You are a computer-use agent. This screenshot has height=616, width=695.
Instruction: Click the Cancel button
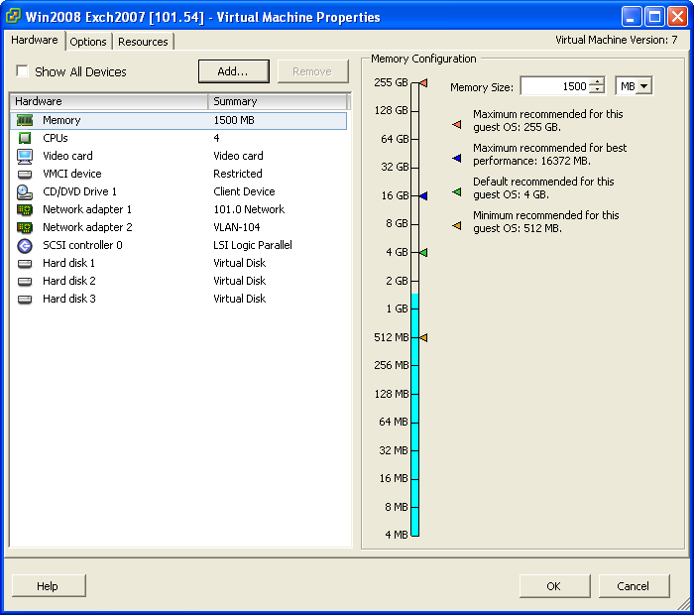tap(634, 586)
